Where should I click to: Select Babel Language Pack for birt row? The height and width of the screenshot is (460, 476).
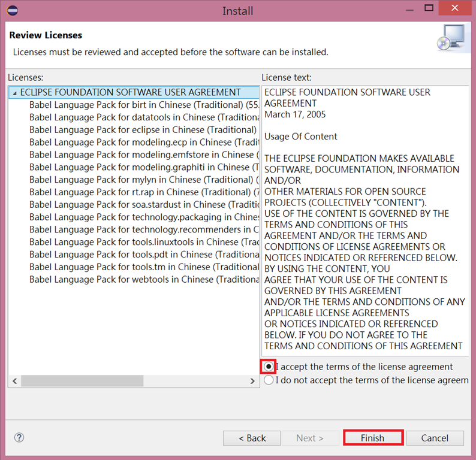coord(144,105)
